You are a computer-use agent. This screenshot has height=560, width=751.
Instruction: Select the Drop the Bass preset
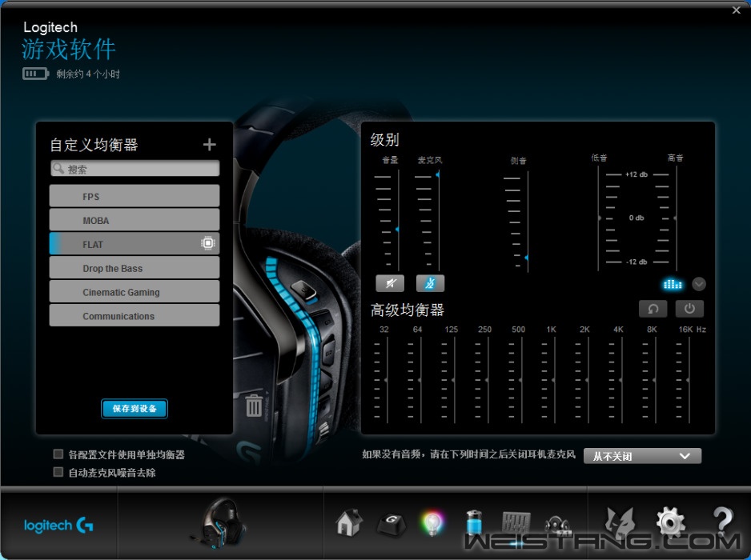coord(135,268)
